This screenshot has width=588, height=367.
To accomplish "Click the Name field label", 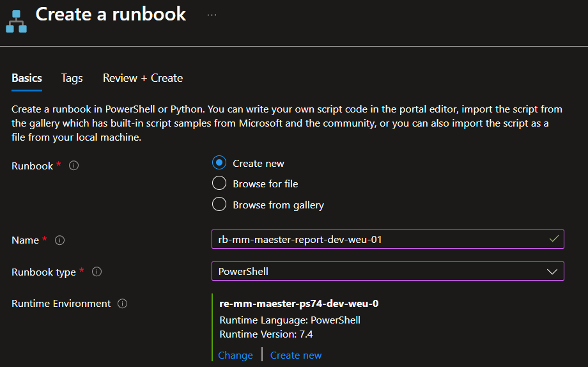I will pos(25,240).
